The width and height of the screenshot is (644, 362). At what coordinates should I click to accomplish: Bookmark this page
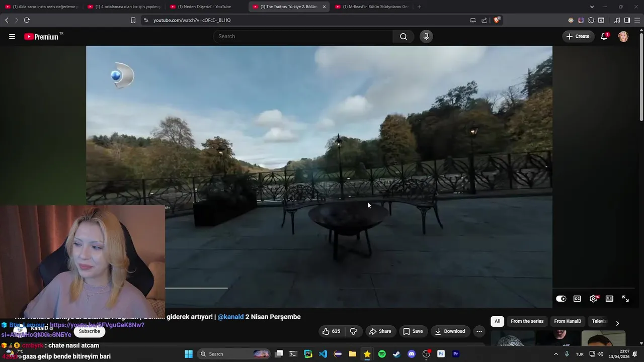[x=133, y=20]
